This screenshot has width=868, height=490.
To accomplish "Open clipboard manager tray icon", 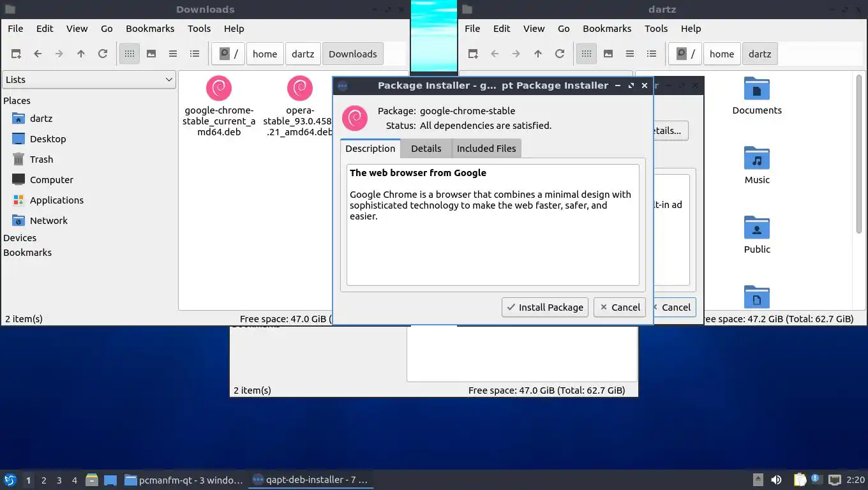I will [x=799, y=480].
